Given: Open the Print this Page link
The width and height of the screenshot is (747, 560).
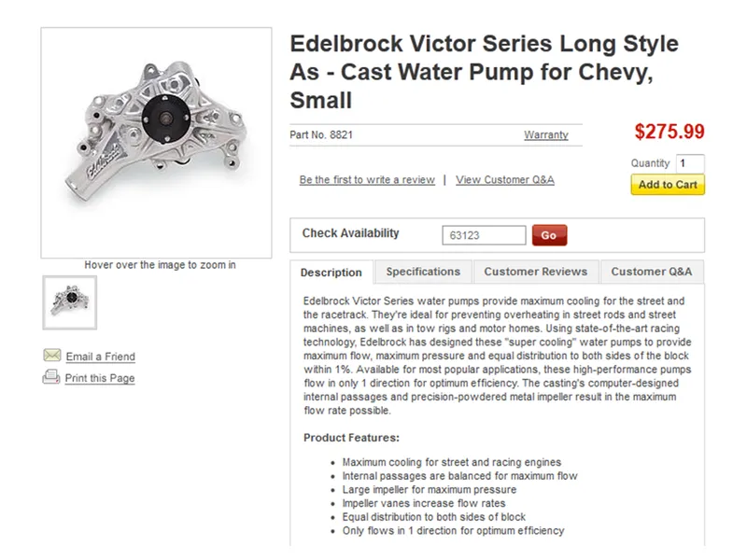Looking at the screenshot, I should tap(99, 378).
